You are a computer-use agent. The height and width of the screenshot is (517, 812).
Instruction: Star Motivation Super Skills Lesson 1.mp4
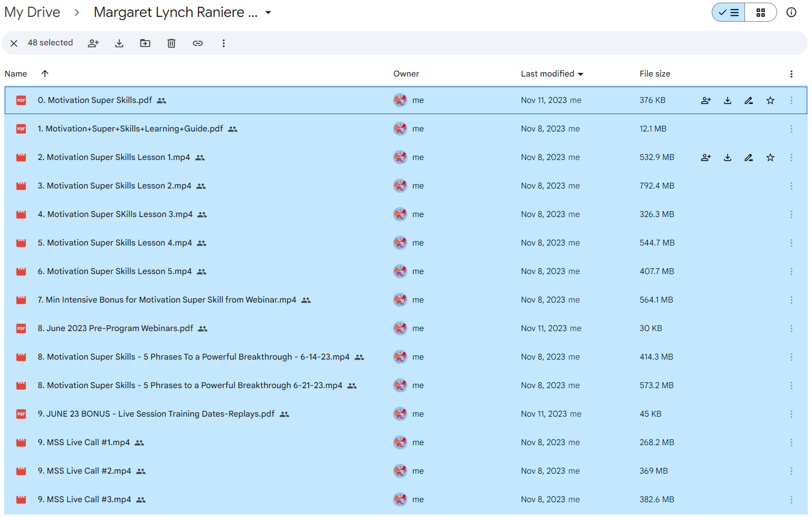click(770, 157)
